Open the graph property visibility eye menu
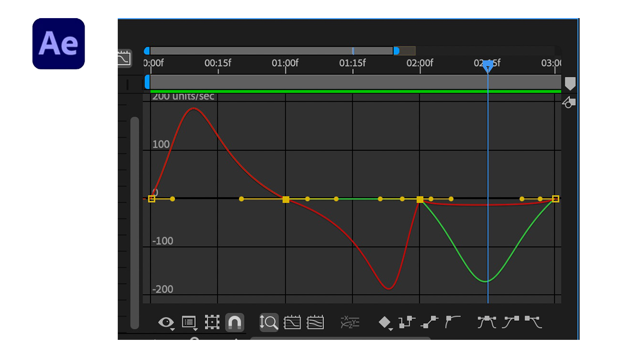 pyautogui.click(x=166, y=322)
